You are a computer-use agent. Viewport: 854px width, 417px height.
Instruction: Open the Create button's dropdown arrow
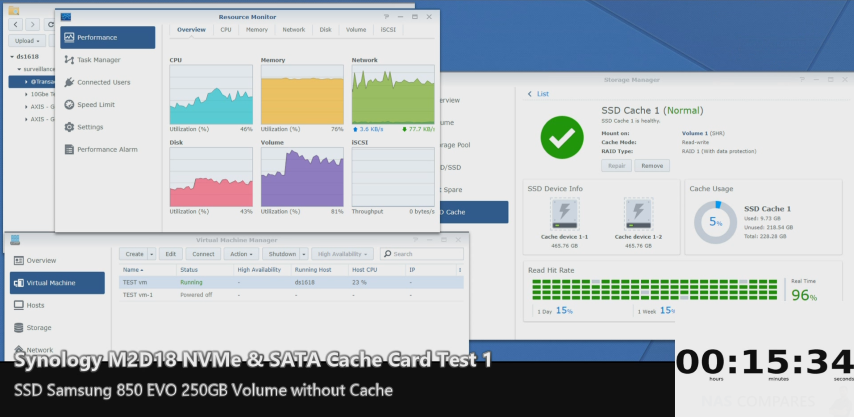pyautogui.click(x=152, y=254)
